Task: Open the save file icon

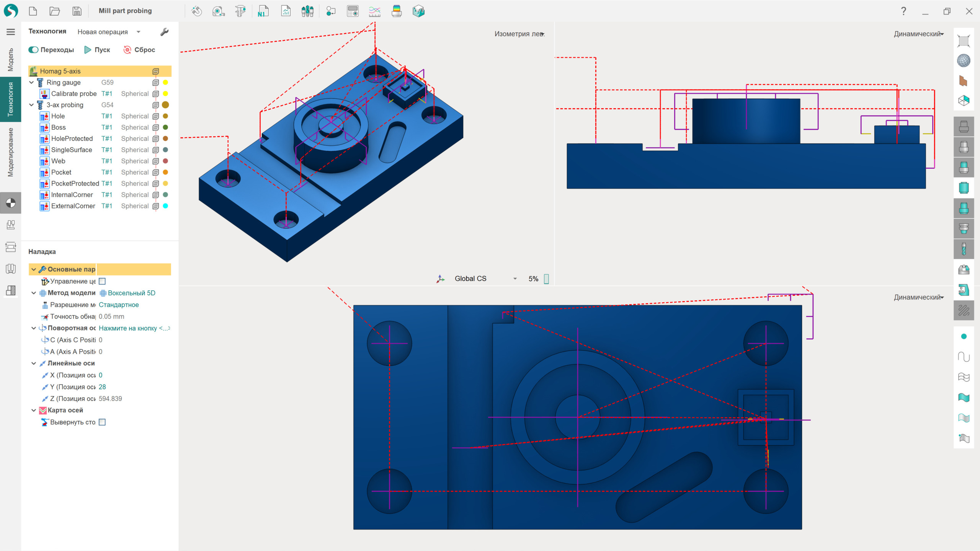Action: coord(77,11)
